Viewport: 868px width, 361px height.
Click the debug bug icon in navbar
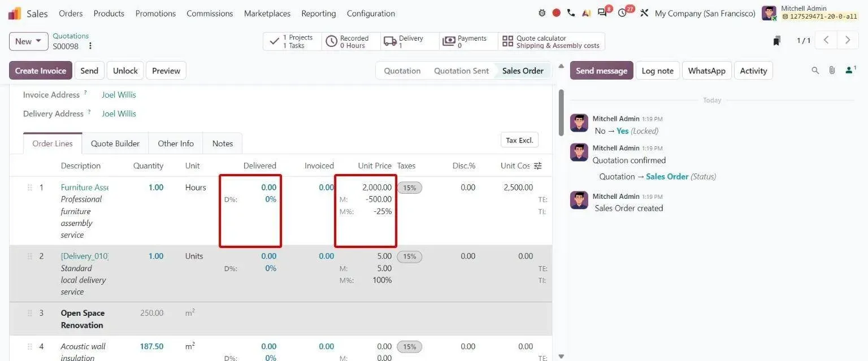click(542, 13)
